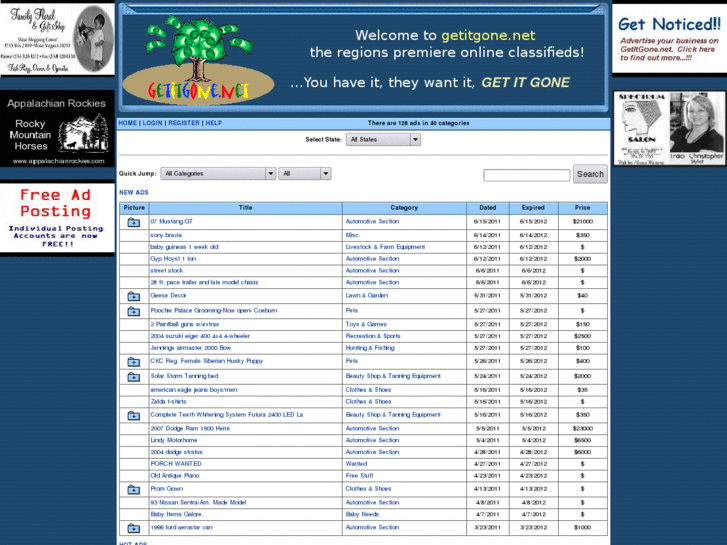Click the Title column header
The width and height of the screenshot is (727, 545).
point(246,208)
